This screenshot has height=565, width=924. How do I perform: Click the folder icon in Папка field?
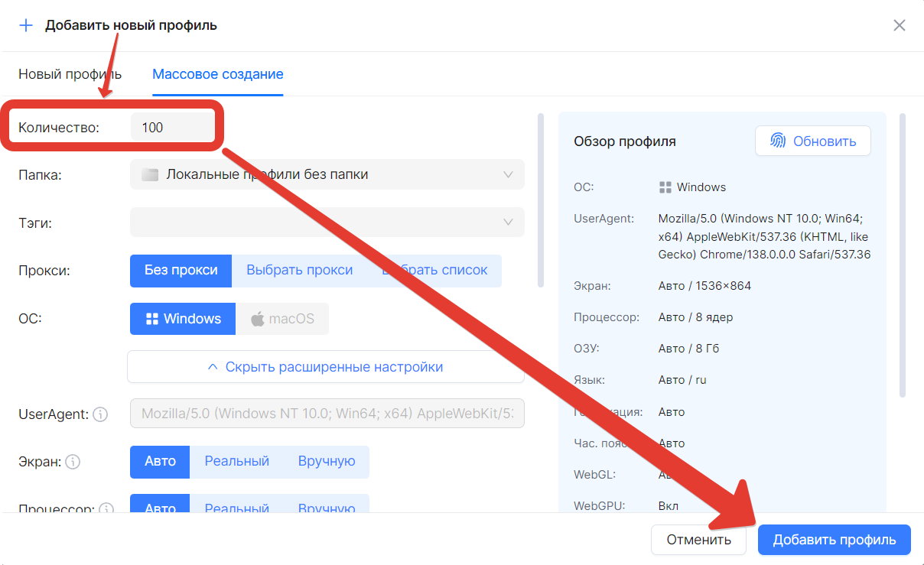(x=150, y=174)
